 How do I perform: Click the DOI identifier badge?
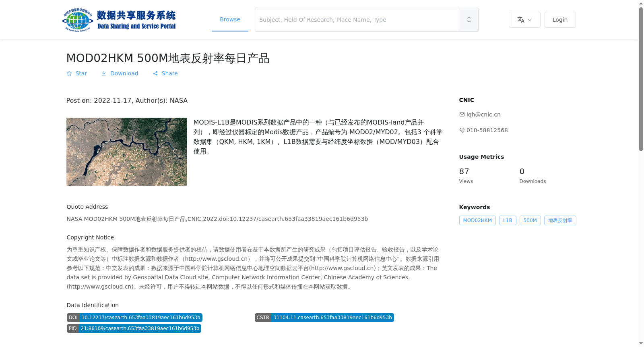(x=134, y=318)
